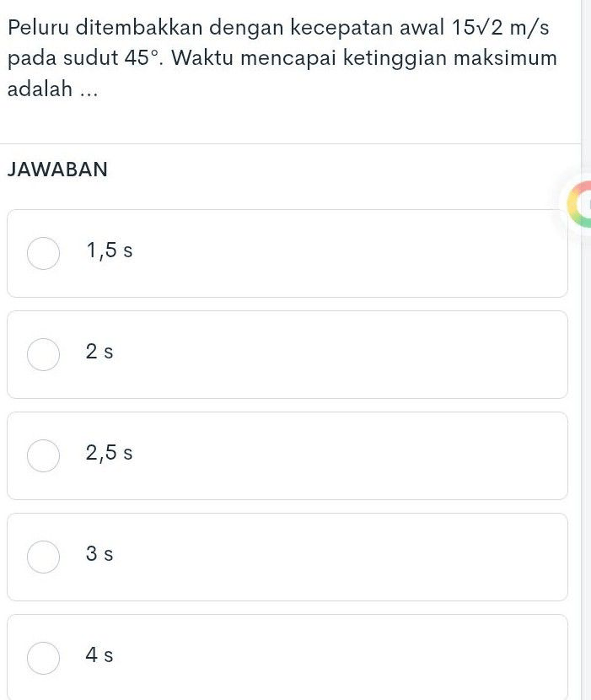Click the circle inside the 1,5 s option
The width and height of the screenshot is (591, 700).
pyautogui.click(x=44, y=252)
